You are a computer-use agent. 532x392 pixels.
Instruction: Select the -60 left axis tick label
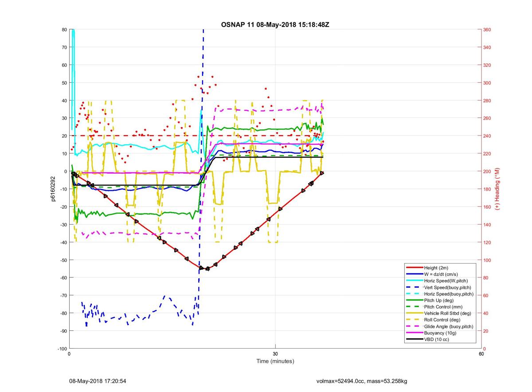click(63, 278)
